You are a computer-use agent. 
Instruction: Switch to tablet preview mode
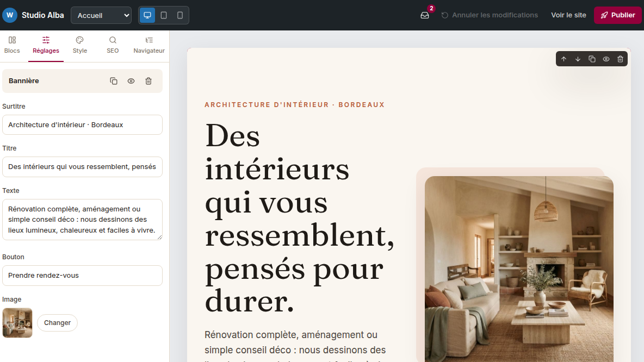click(x=164, y=15)
